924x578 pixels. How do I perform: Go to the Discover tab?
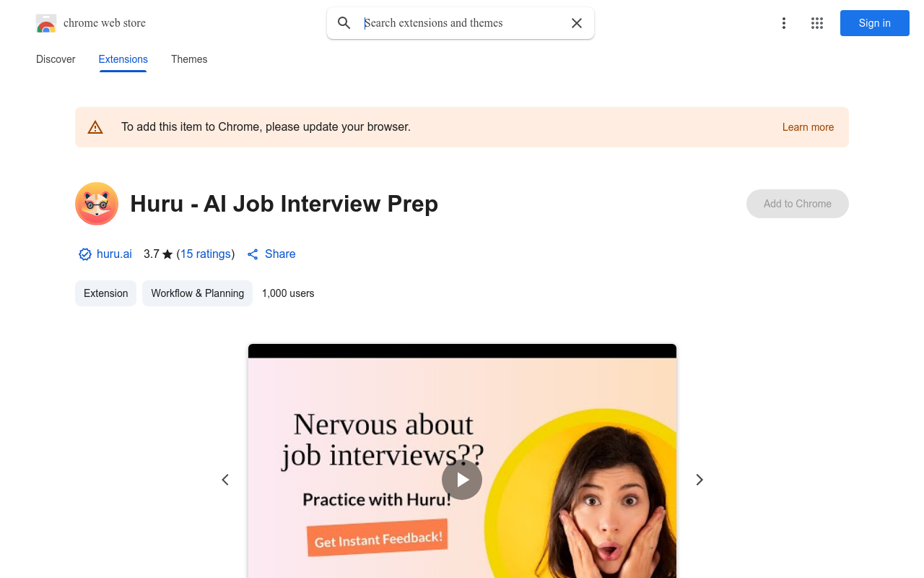coord(56,59)
